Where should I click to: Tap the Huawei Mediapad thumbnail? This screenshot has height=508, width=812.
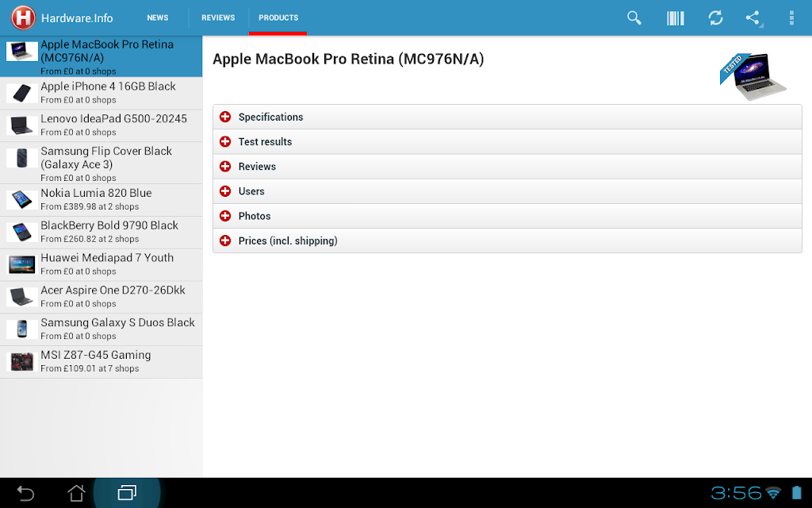click(x=21, y=264)
